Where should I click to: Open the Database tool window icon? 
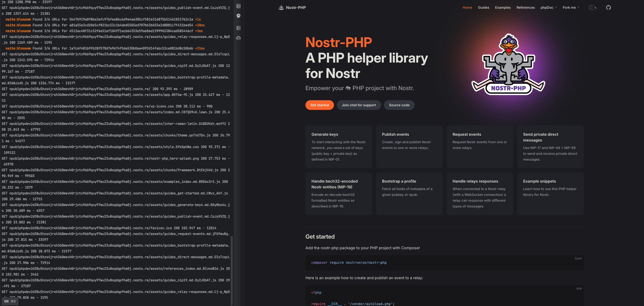239,6
